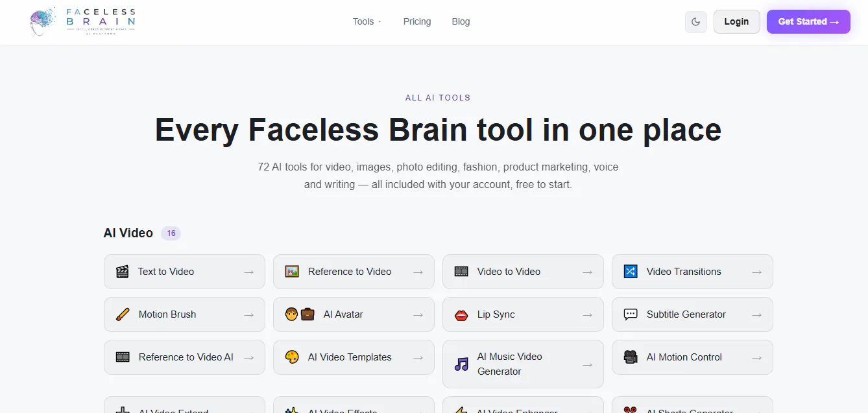Click the Reference to Video AI film icon
Image resolution: width=868 pixels, height=413 pixels.
(123, 357)
